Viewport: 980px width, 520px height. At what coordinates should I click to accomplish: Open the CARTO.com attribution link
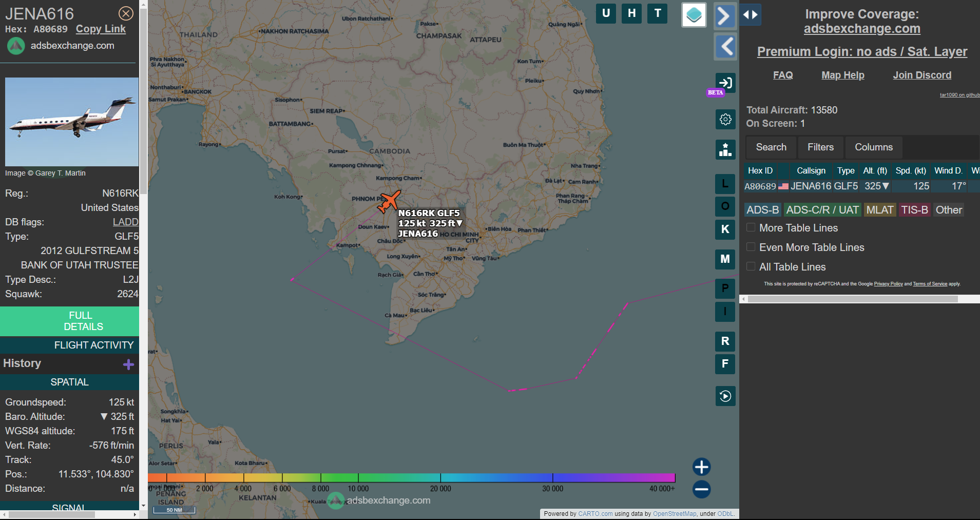pos(595,513)
